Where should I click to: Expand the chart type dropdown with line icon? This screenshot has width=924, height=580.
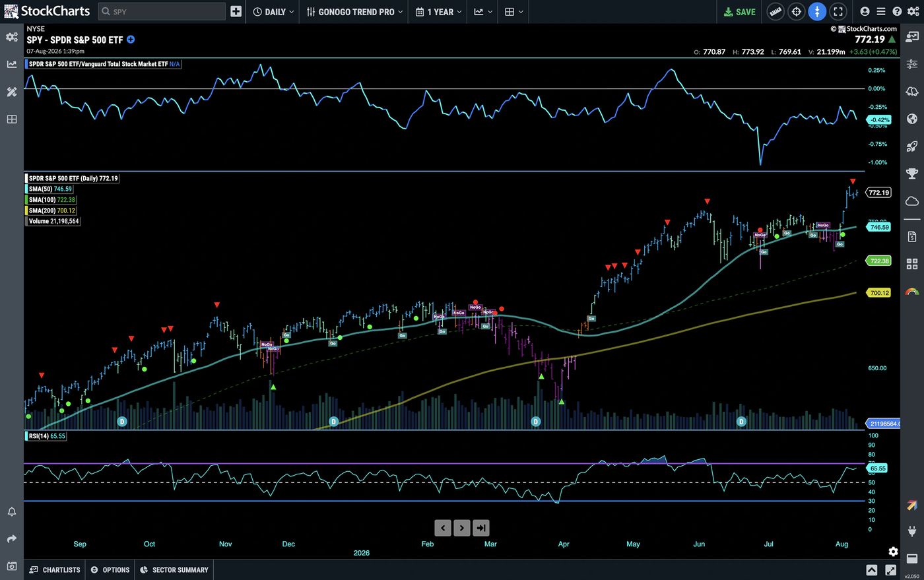tap(483, 12)
